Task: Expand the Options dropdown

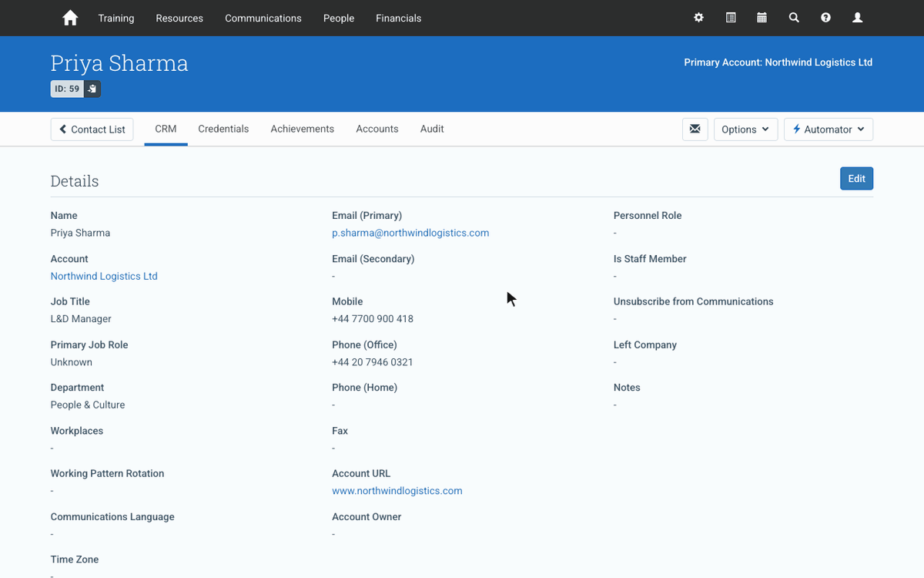Action: [745, 129]
